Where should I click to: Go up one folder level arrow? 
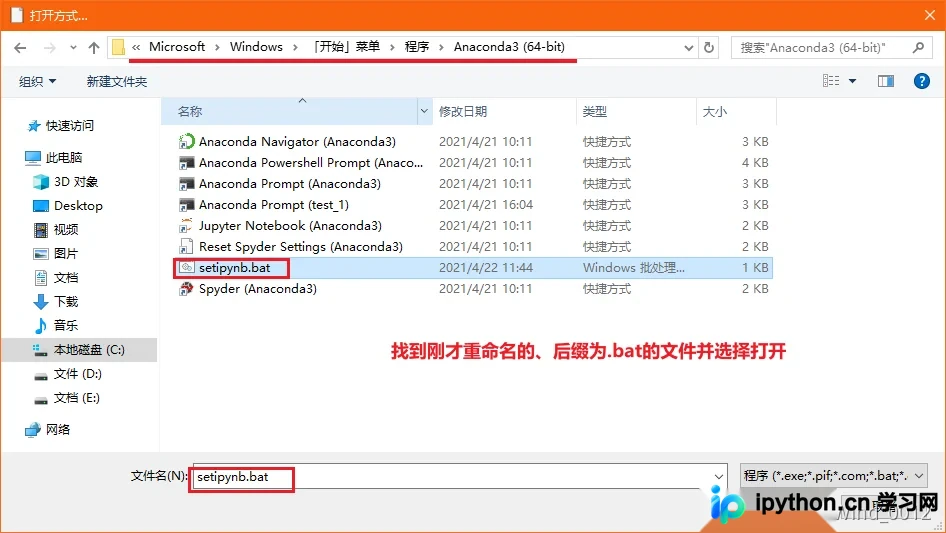tap(94, 48)
